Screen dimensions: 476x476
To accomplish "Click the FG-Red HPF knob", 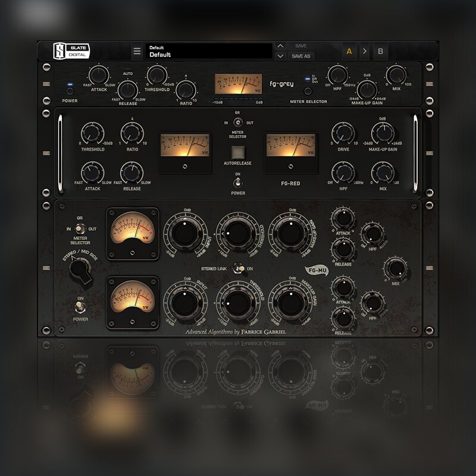I will pyautogui.click(x=343, y=173).
